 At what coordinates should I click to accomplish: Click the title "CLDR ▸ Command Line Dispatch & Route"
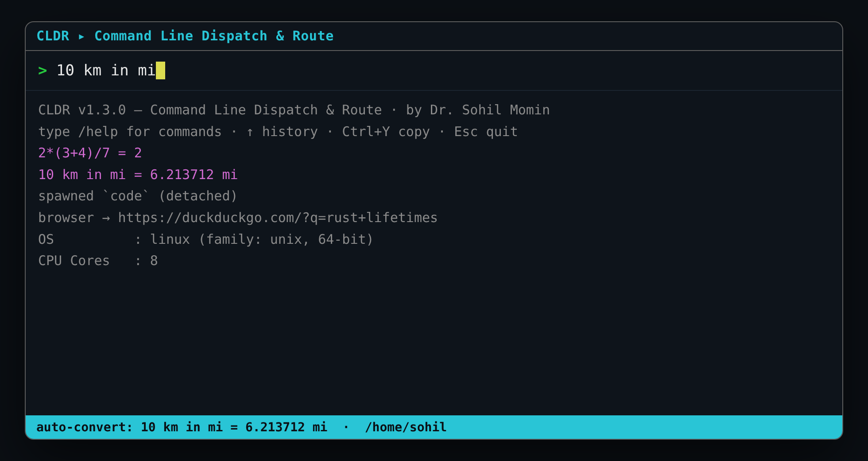point(185,36)
